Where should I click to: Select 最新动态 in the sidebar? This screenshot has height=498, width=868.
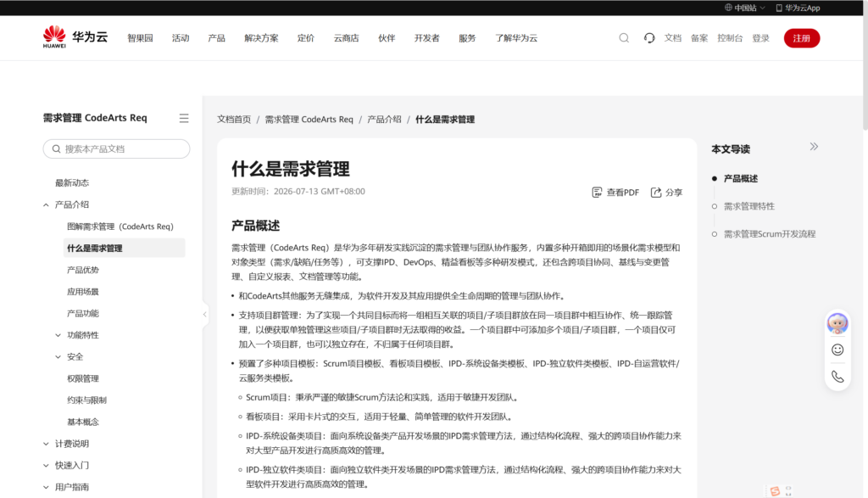pyautogui.click(x=72, y=182)
